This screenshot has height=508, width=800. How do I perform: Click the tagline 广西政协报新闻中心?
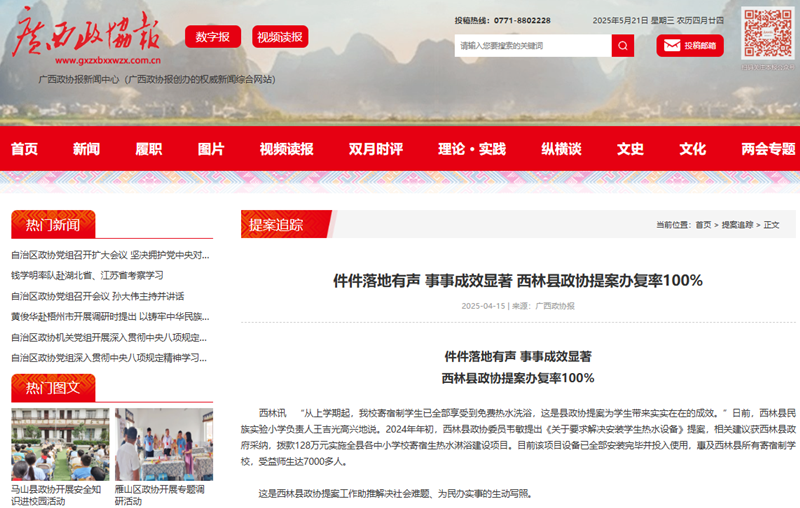(x=157, y=80)
